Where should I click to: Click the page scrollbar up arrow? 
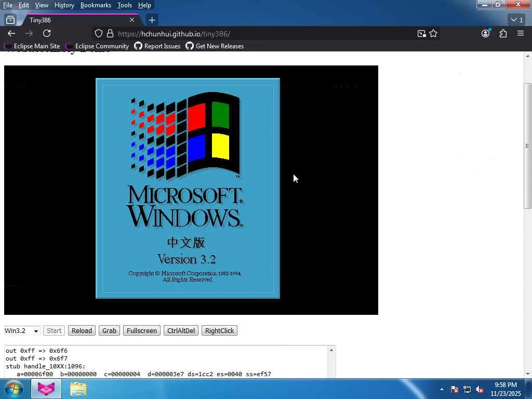pos(528,56)
